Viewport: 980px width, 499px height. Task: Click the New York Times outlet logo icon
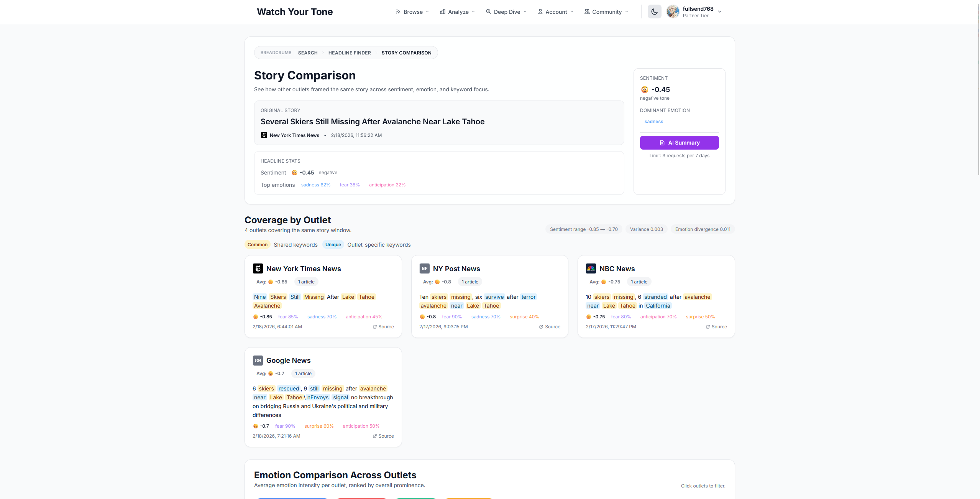[x=258, y=268]
